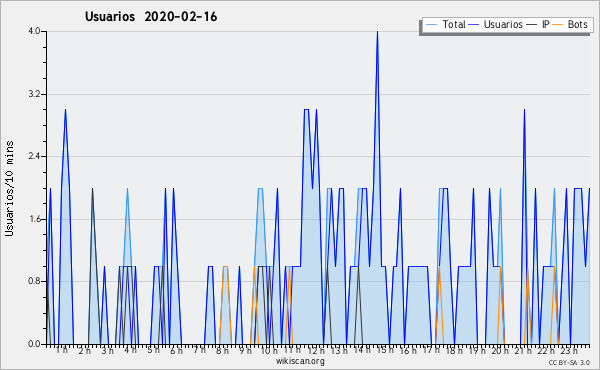
Task: Click the '20 h' x-axis label
Action: coord(500,350)
